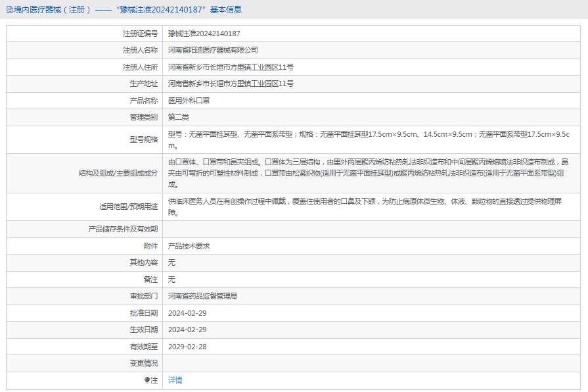The width and height of the screenshot is (588, 392).
Task: Click the 注册证编号 row label
Action: pyautogui.click(x=140, y=34)
